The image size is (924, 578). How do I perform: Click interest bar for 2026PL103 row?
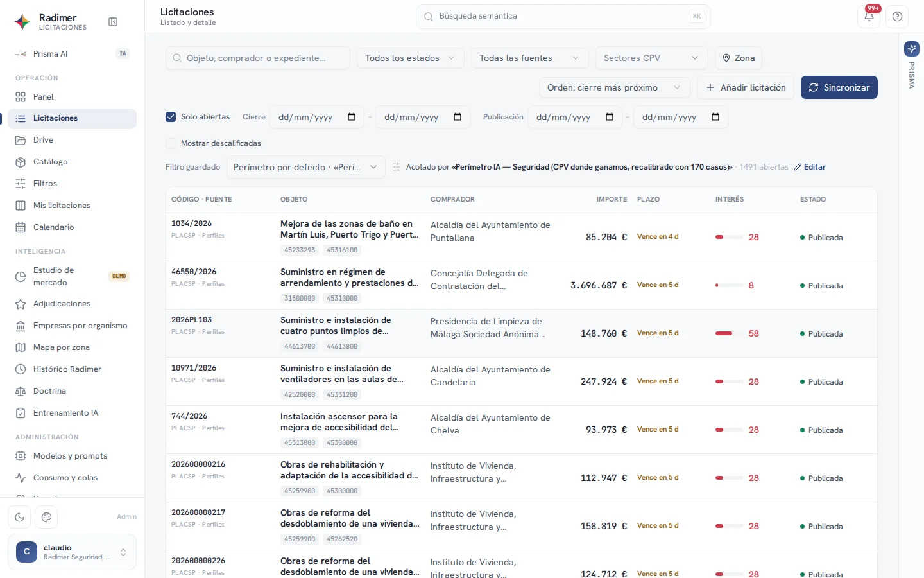pyautogui.click(x=730, y=333)
